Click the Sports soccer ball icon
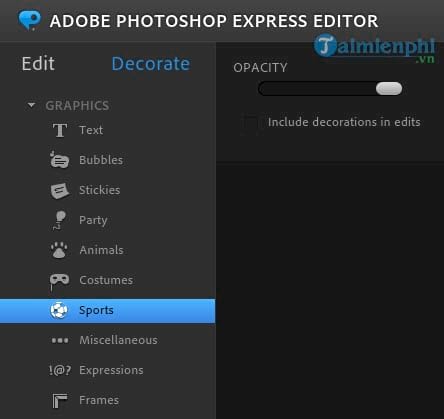Image resolution: width=444 pixels, height=419 pixels. 59,310
